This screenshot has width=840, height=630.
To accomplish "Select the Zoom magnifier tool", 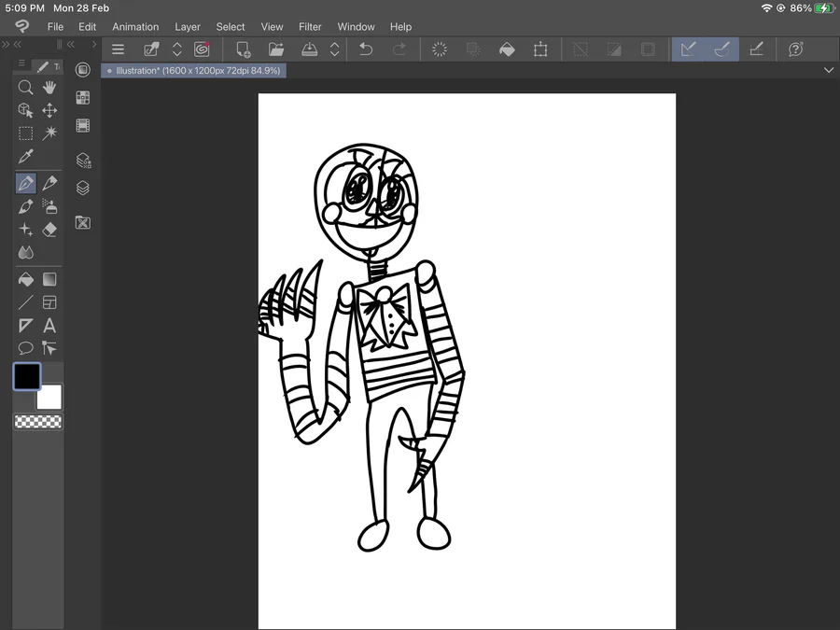I will point(25,88).
